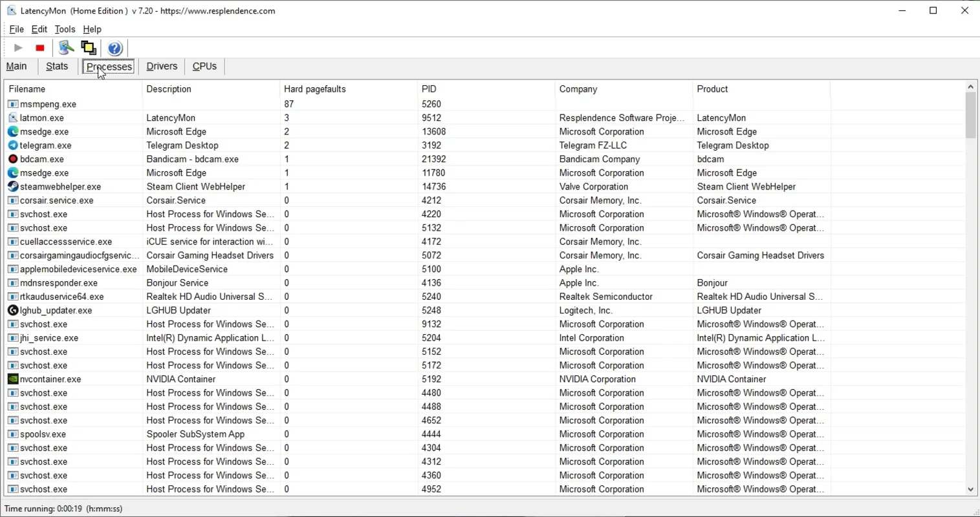Click the Time running status bar text
The height and width of the screenshot is (517, 980).
(63, 509)
